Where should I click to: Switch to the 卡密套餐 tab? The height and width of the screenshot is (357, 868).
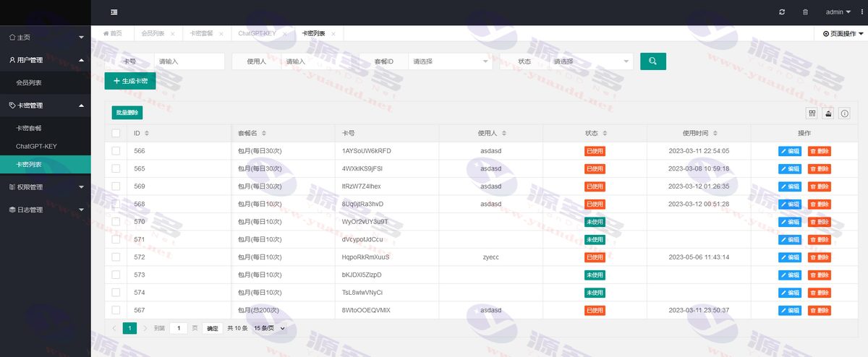[x=202, y=34]
